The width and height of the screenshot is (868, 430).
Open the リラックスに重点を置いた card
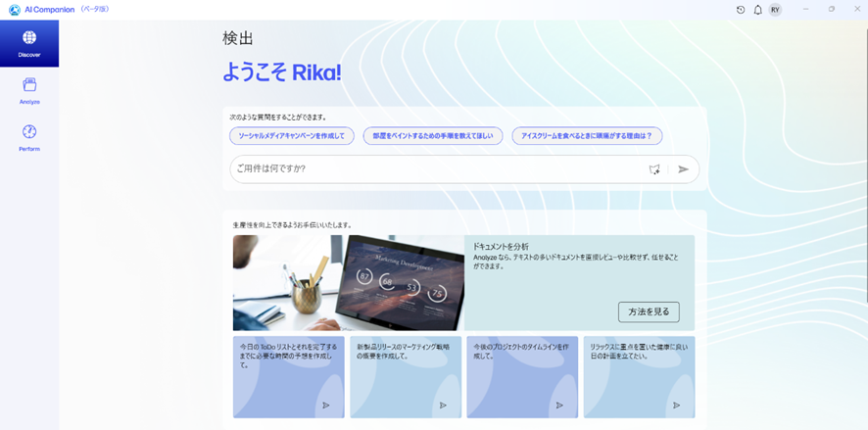[x=640, y=377]
